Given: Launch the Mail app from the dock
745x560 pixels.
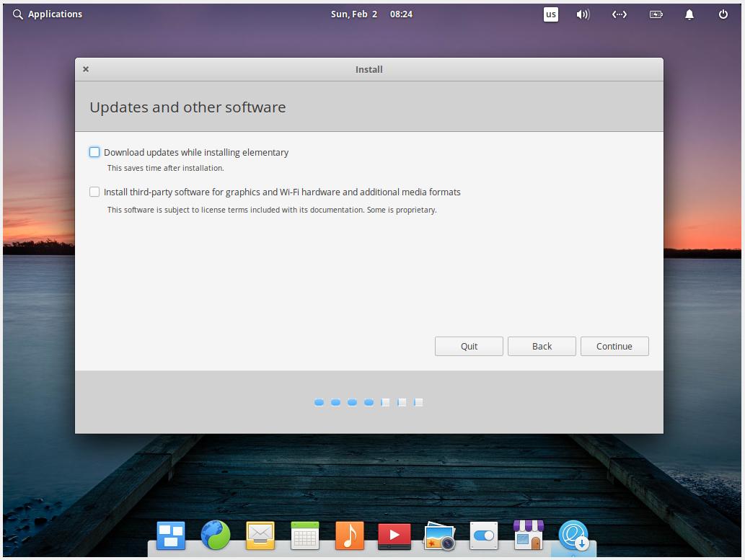Looking at the screenshot, I should (260, 535).
